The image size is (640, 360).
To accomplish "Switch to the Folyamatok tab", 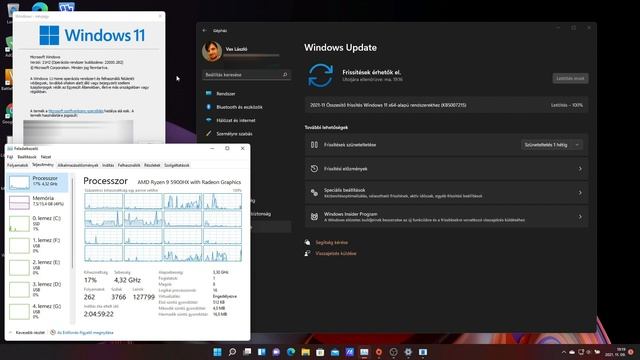I will 17,165.
